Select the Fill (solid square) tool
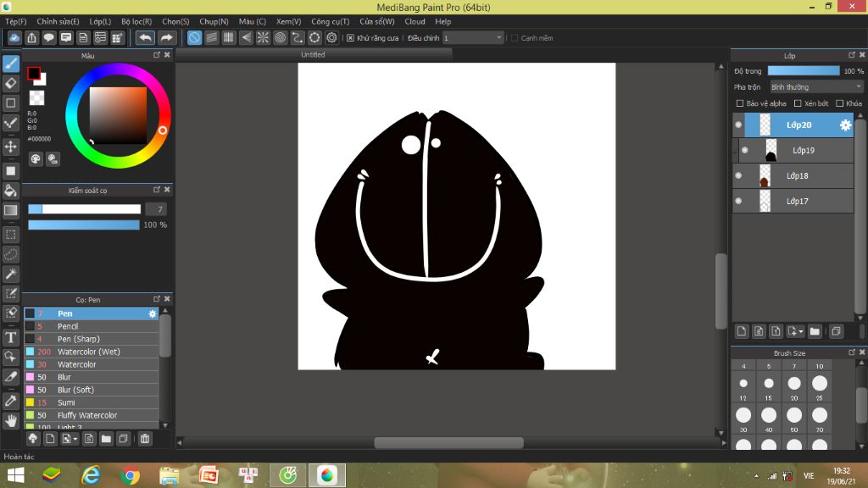Viewport: 868px width, 488px height. pyautogui.click(x=11, y=171)
